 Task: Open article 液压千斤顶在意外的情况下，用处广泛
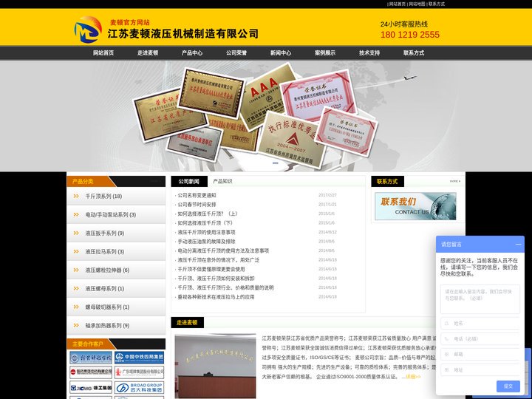(219, 260)
